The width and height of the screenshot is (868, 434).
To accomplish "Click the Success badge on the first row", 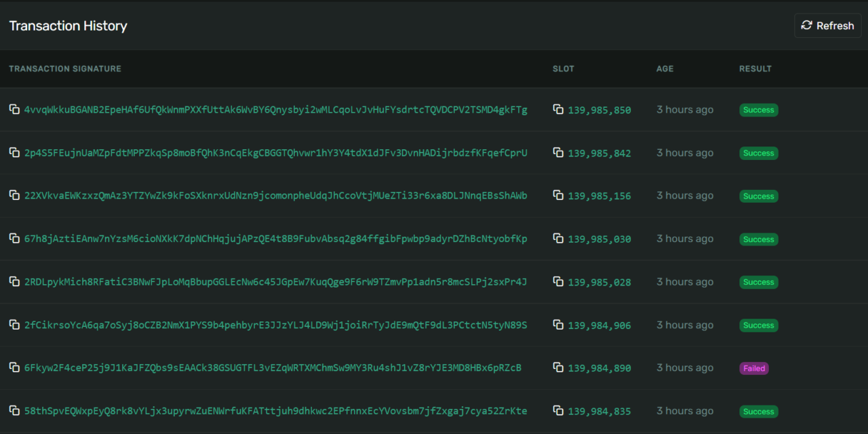I will pos(758,110).
